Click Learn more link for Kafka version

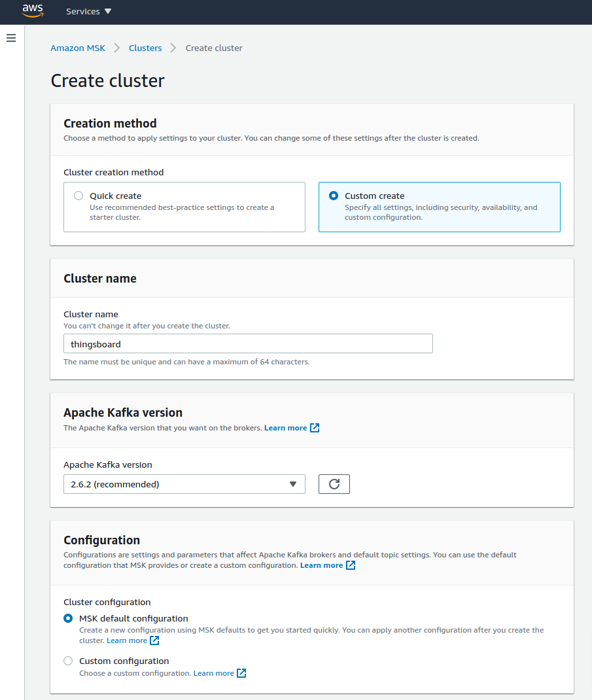tap(285, 428)
